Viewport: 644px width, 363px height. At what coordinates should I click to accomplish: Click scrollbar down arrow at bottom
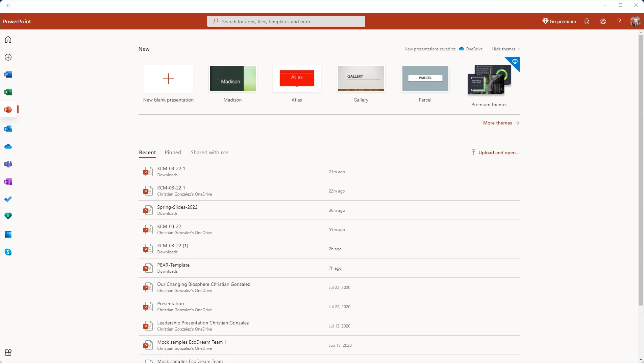(641, 360)
